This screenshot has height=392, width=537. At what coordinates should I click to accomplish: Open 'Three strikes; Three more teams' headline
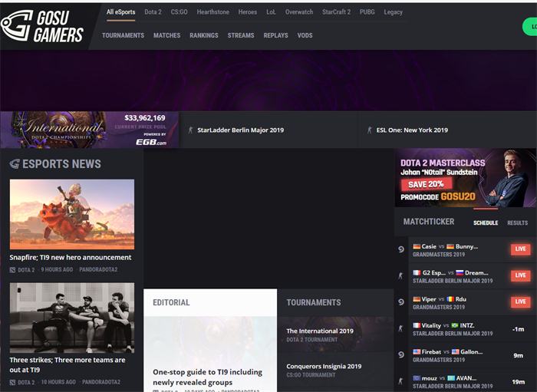[68, 365]
